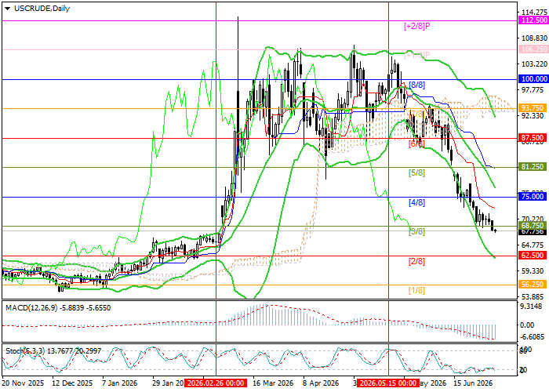Viewport: 549px width, 392px height.
Task: Click the green 81.250 price tag
Action: pyautogui.click(x=533, y=167)
